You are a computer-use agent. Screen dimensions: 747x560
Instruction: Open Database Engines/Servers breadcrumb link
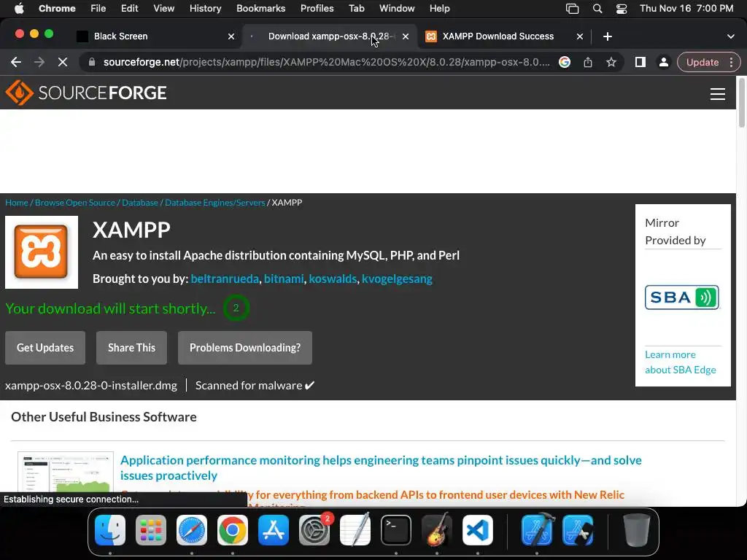click(x=215, y=203)
